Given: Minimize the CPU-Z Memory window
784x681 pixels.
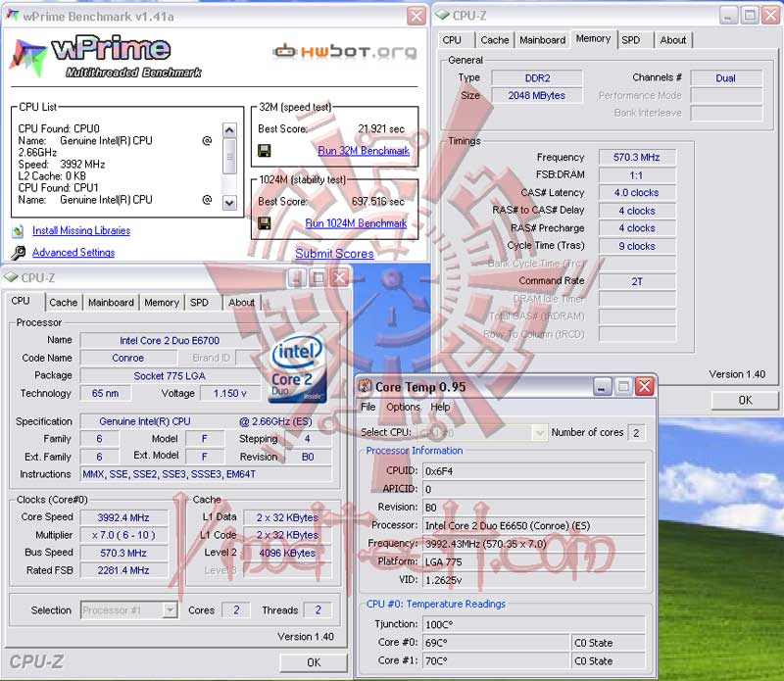Looking at the screenshot, I should [728, 15].
